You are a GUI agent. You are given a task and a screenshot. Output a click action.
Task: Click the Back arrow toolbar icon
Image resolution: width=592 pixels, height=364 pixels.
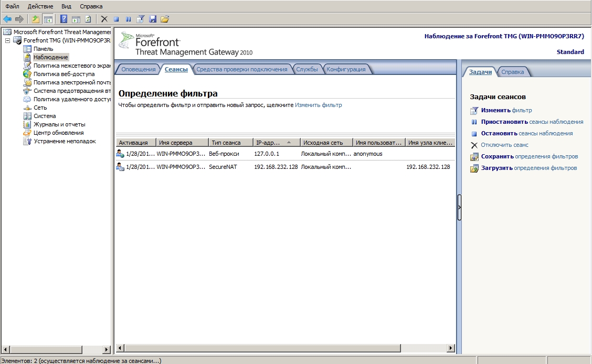[7, 19]
